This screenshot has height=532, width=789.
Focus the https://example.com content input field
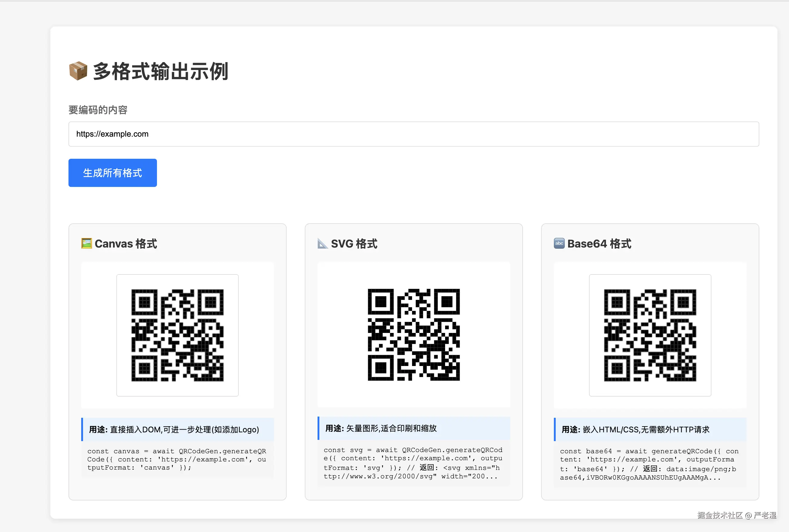(413, 134)
